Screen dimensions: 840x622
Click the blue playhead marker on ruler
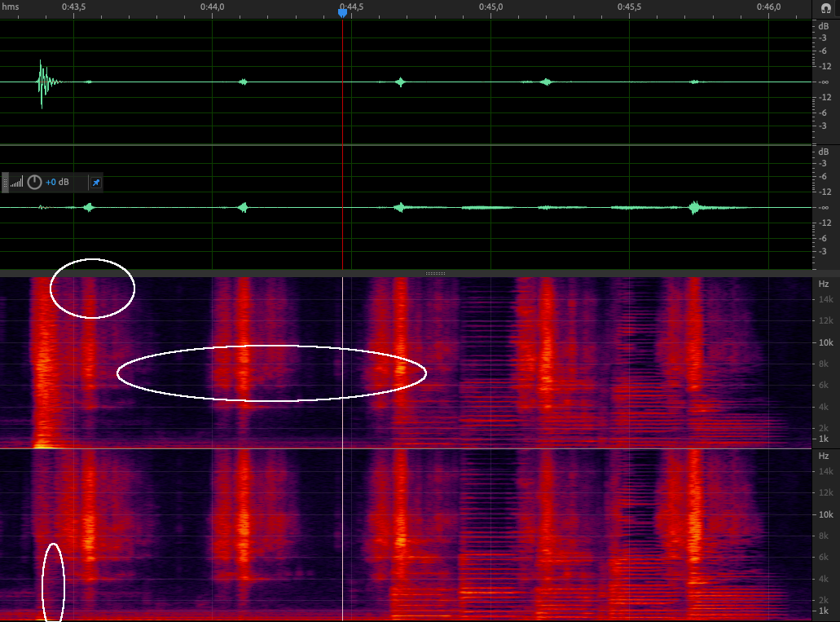point(342,11)
